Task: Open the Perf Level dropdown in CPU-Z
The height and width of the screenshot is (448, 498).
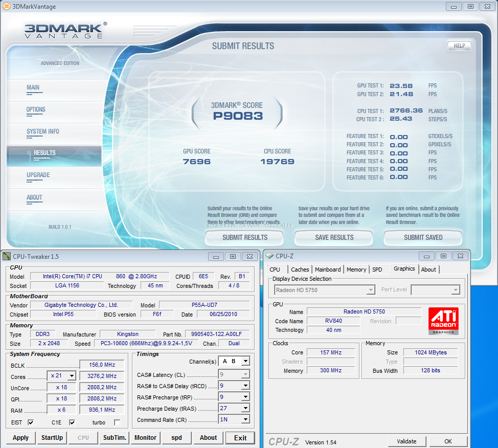Action: point(456,290)
